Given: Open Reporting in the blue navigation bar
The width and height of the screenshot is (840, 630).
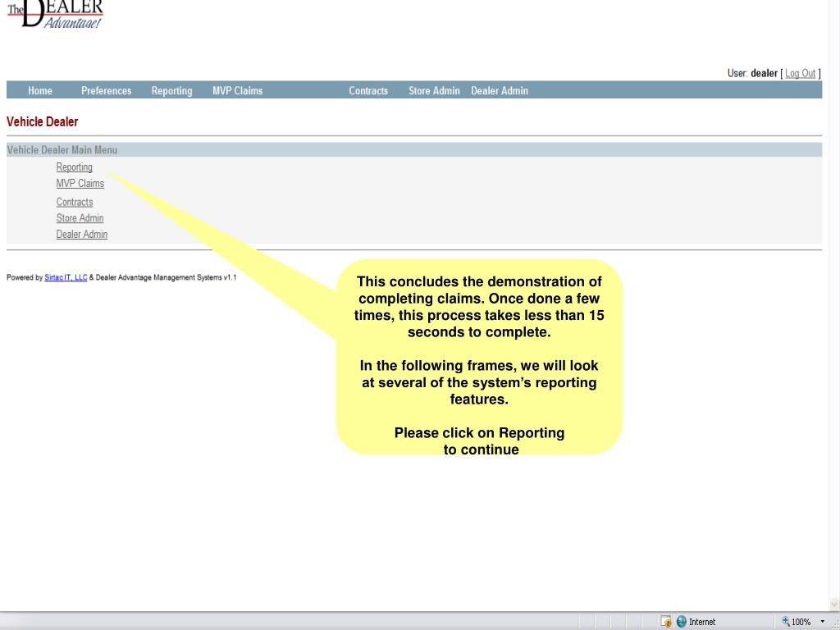Looking at the screenshot, I should click(171, 91).
